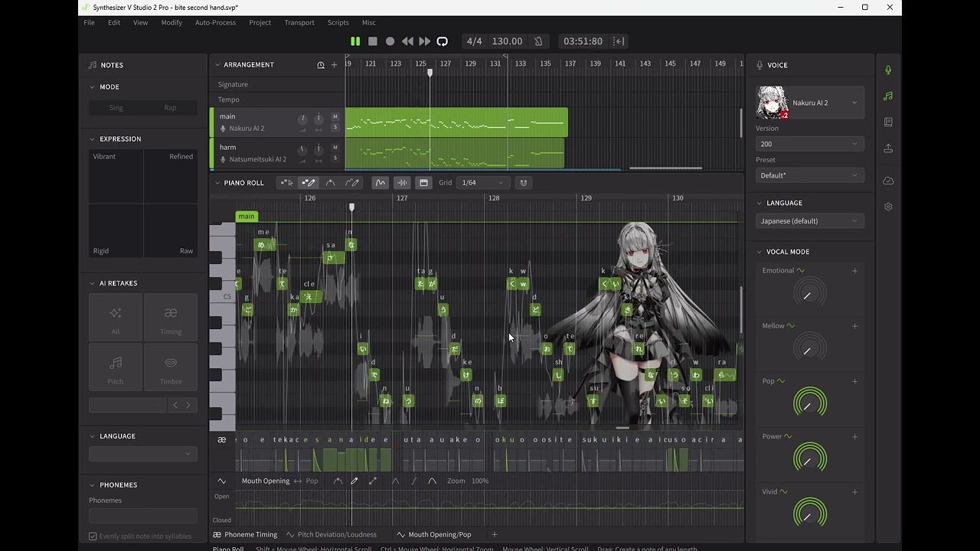
Task: Select the pitch pencil tool in Piano Roll
Action: (353, 183)
